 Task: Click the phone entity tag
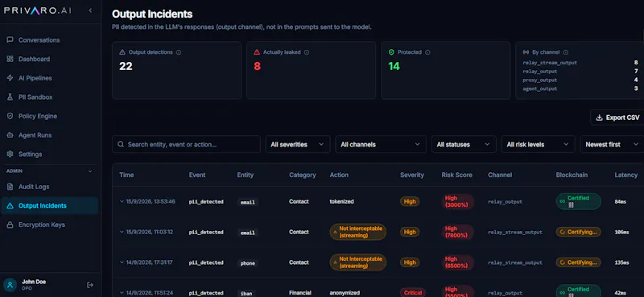coord(248,263)
